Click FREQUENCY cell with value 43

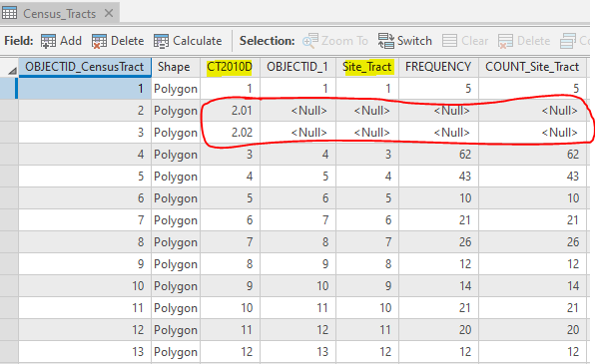438,177
